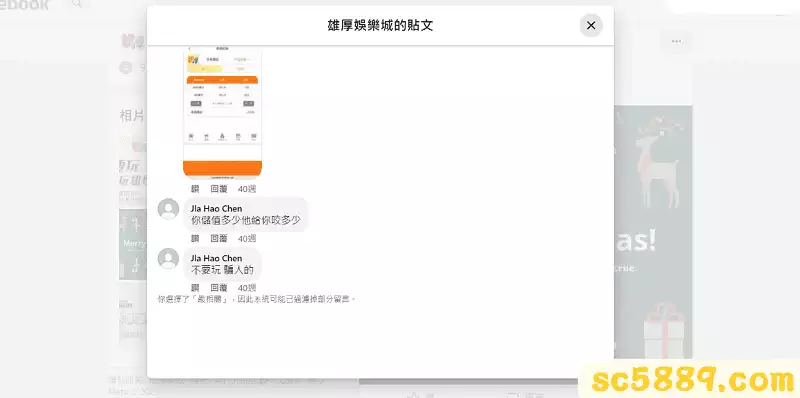Like the 你儲值多少他給你咬多少 comment
This screenshot has width=800, height=398.
point(195,238)
